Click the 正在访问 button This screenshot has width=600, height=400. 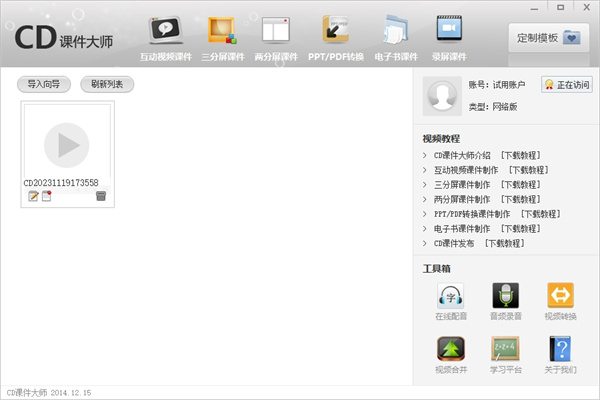567,85
